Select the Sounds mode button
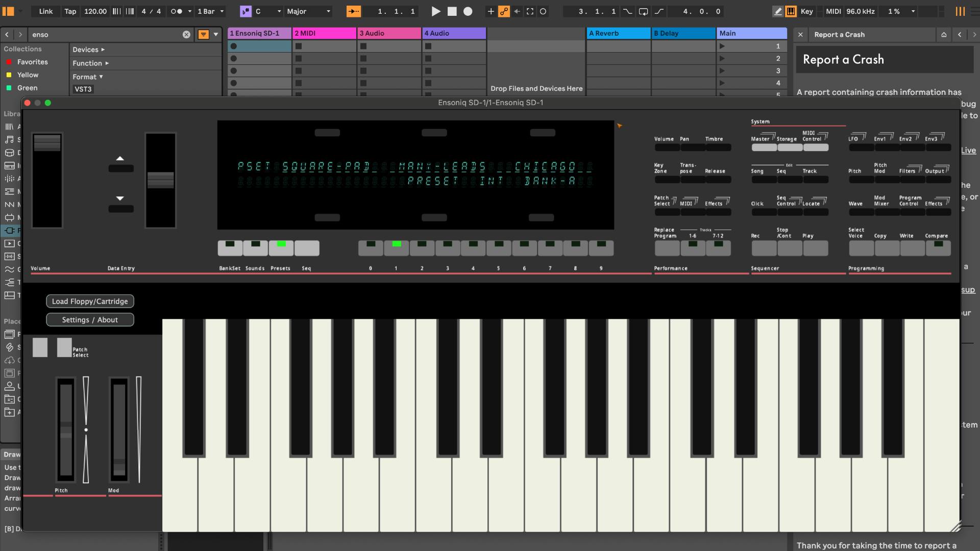The height and width of the screenshot is (551, 980). (255, 248)
